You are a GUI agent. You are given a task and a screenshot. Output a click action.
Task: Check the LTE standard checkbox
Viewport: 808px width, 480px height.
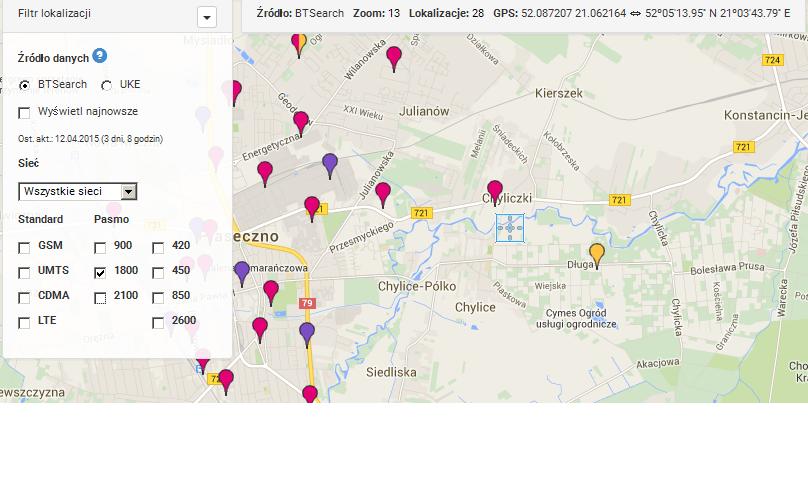24,323
